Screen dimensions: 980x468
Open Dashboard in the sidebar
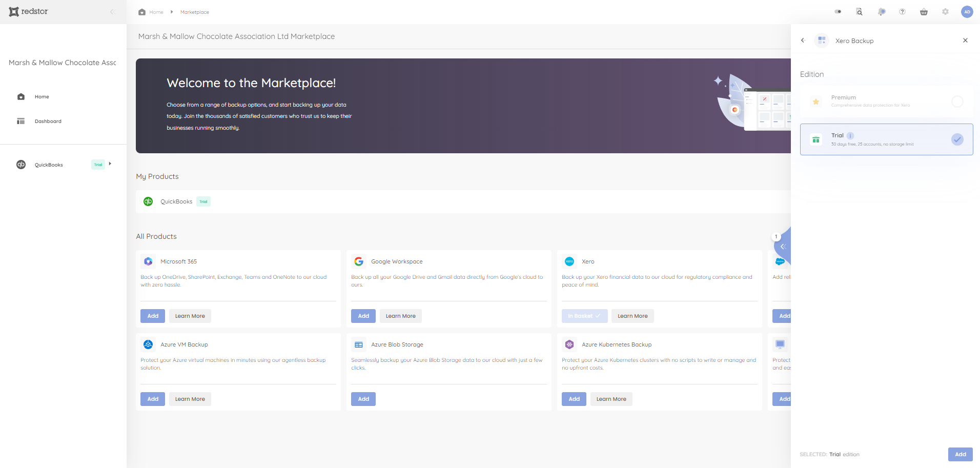pyautogui.click(x=48, y=121)
